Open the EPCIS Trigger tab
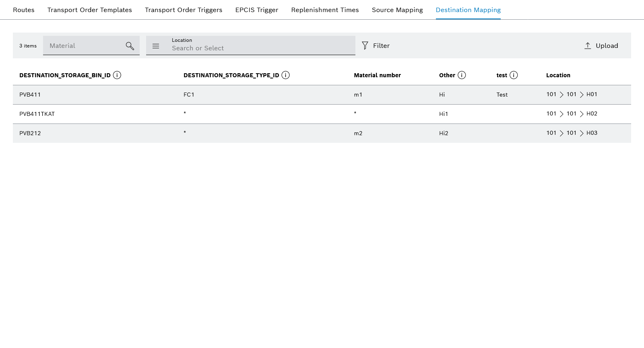The width and height of the screenshot is (644, 348). pyautogui.click(x=257, y=10)
